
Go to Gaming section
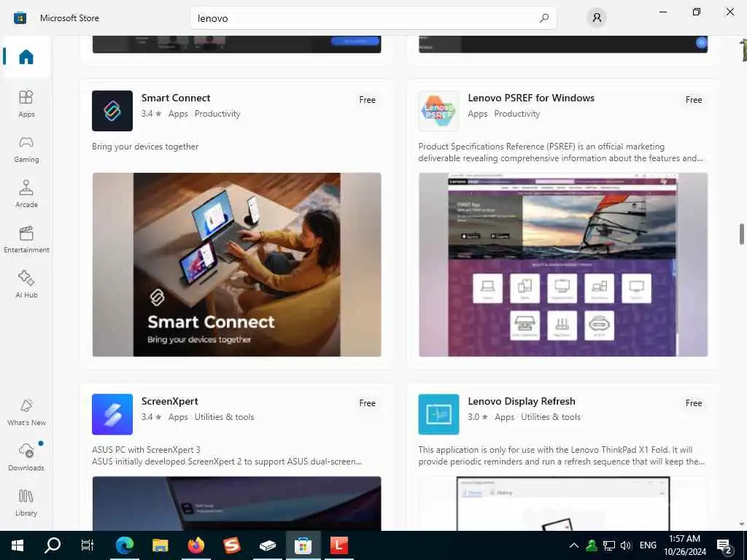(x=26, y=149)
